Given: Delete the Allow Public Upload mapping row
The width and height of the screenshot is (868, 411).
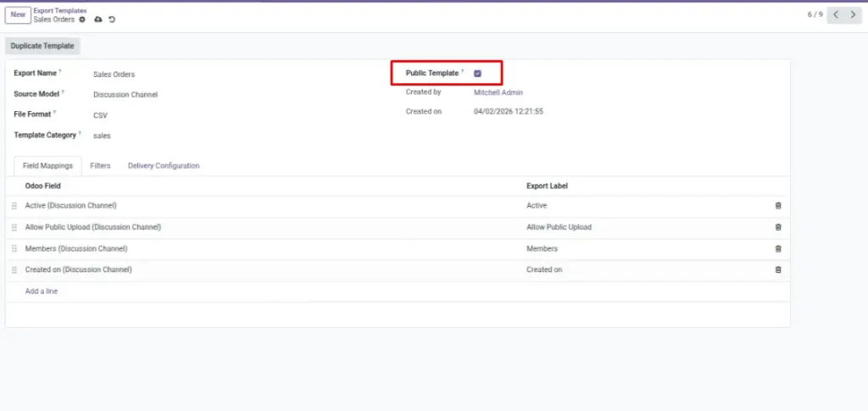Looking at the screenshot, I should 778,227.
